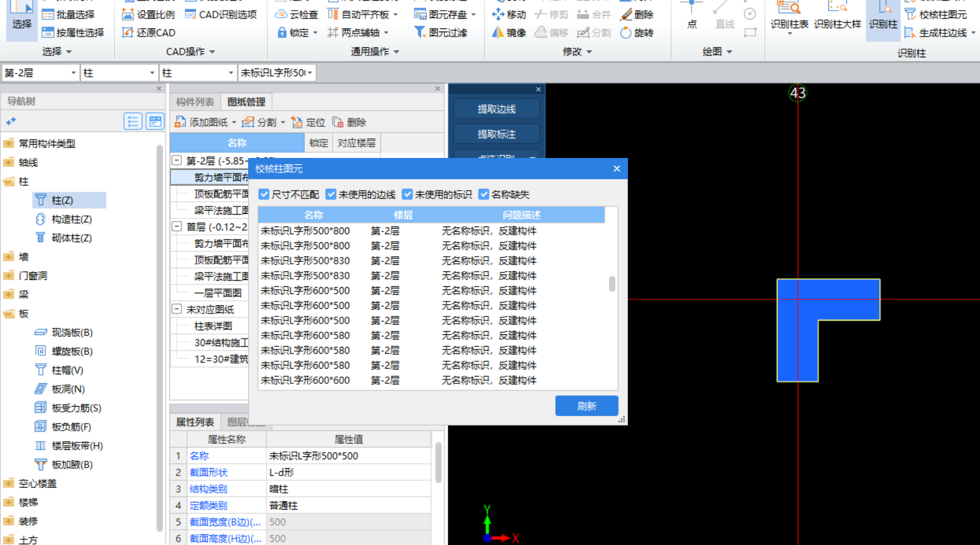Switch to the 图纸管理 tab
This screenshot has height=545, width=980.
tap(246, 102)
